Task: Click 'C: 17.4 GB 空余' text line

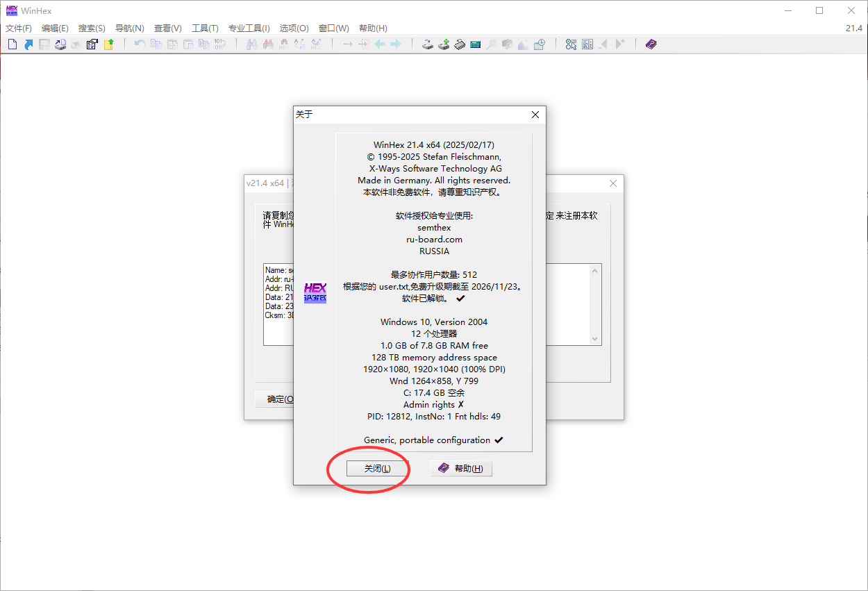Action: [x=434, y=392]
